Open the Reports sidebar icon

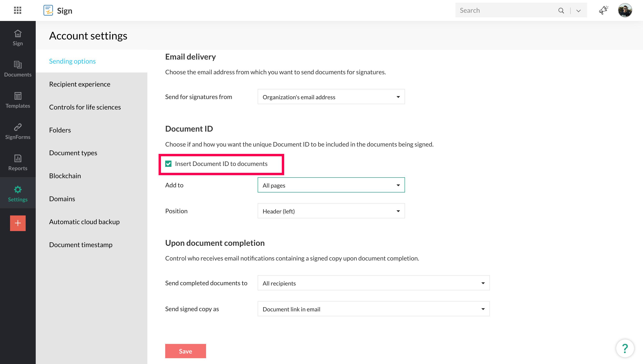click(17, 163)
